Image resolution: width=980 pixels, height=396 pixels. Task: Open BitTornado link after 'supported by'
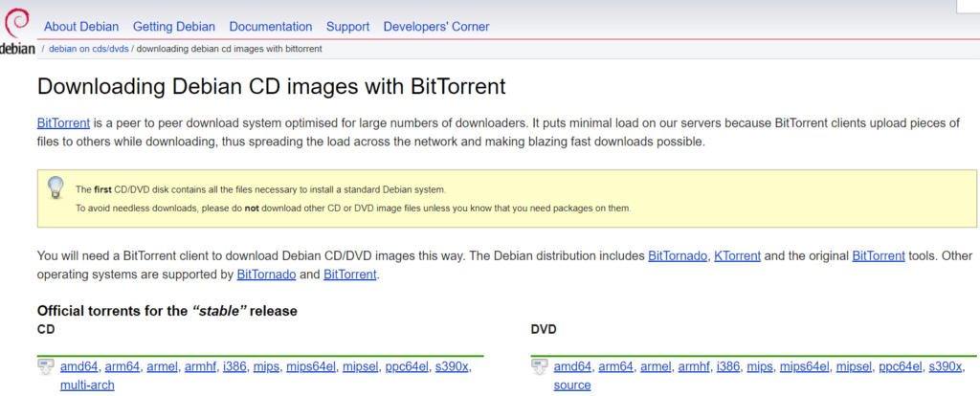[x=266, y=275]
